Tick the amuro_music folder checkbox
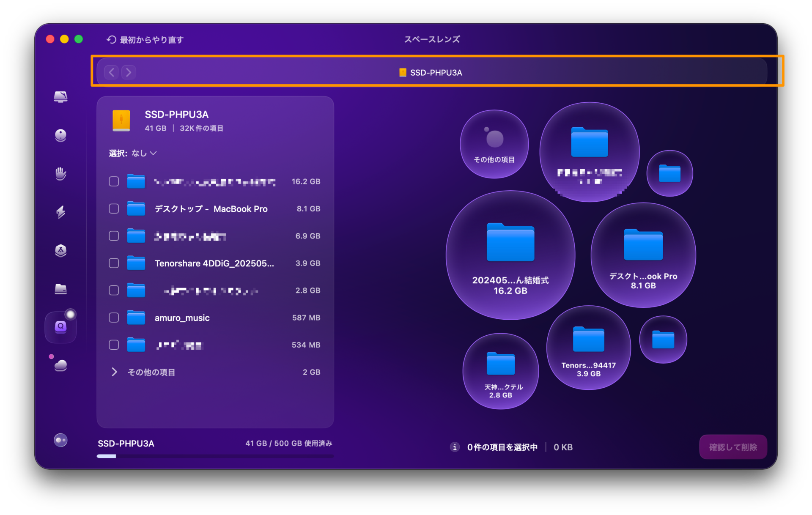This screenshot has width=812, height=515. (114, 318)
